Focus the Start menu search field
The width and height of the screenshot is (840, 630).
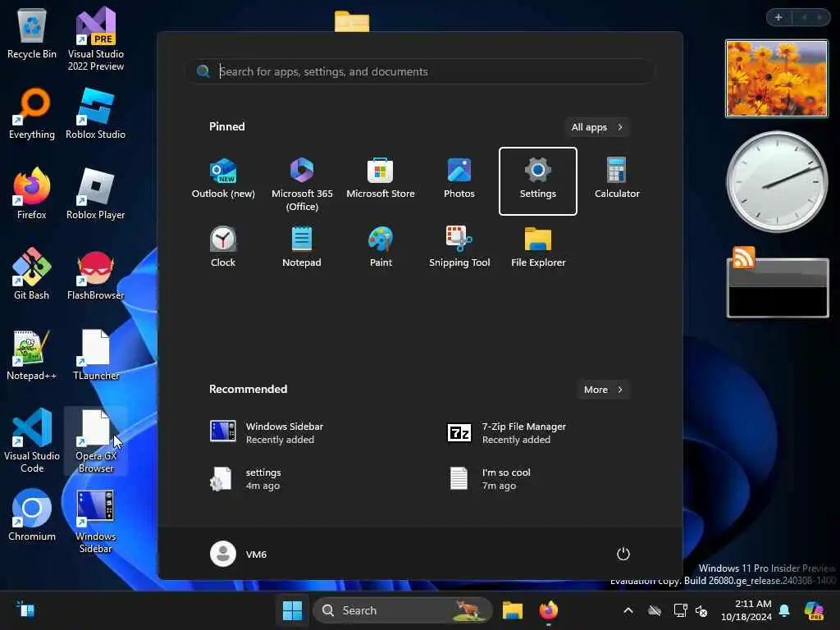pyautogui.click(x=421, y=71)
